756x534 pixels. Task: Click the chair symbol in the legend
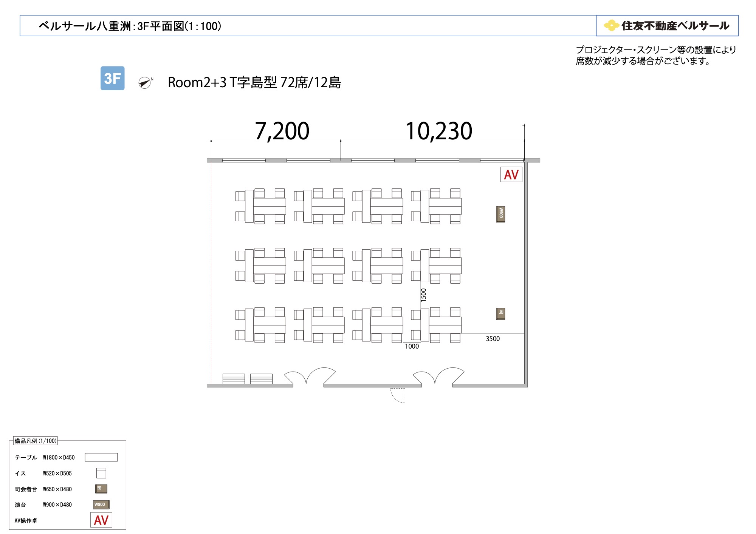(101, 473)
